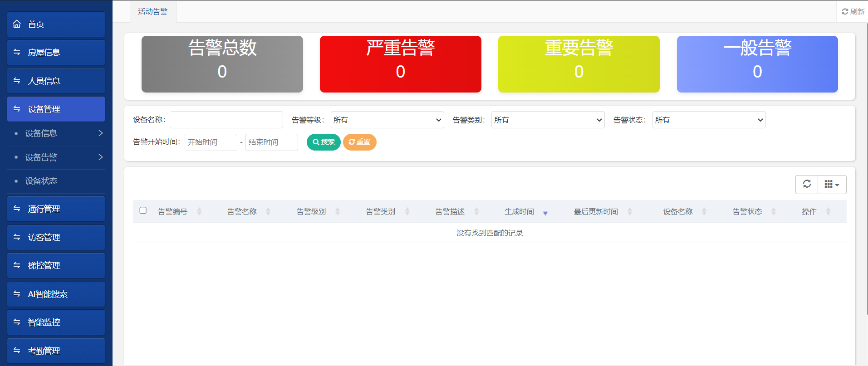This screenshot has width=868, height=366.
Task: Expand the 设备告警 submenu chevron
Action: pos(101,157)
